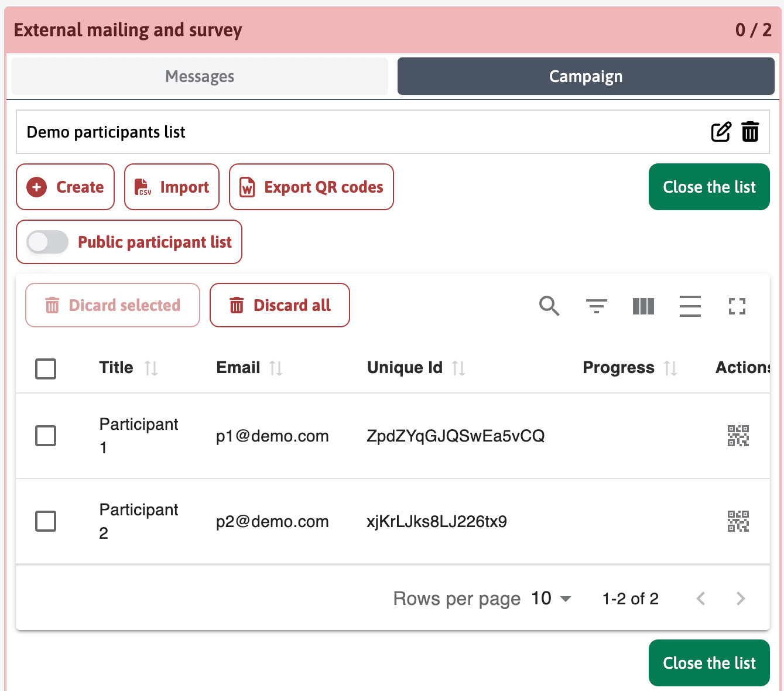Open show/hide columns icon
Image resolution: width=784 pixels, height=691 pixels.
643,306
